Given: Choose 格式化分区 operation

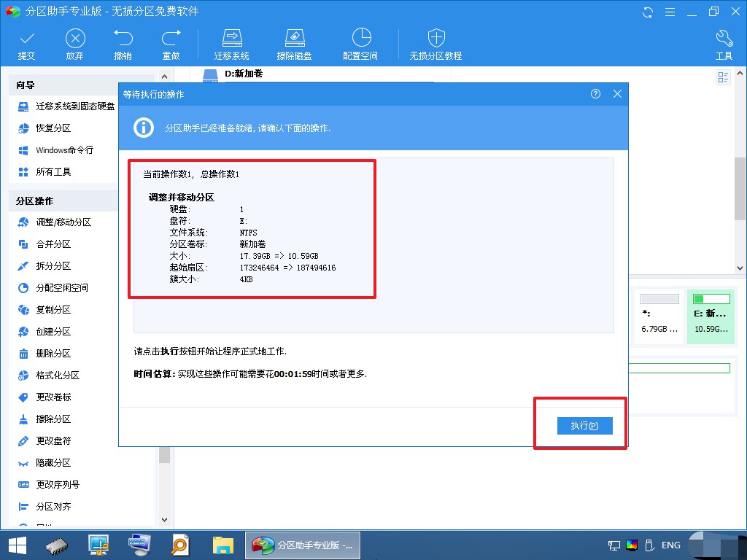Looking at the screenshot, I should [x=49, y=376].
